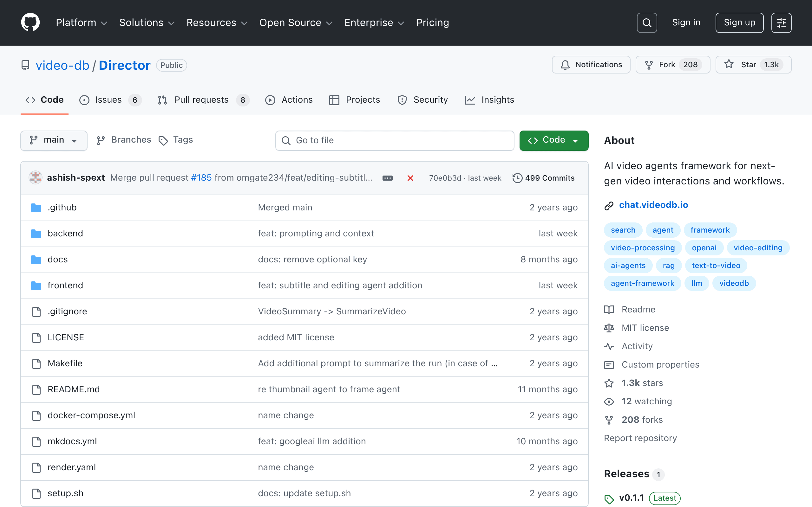The height and width of the screenshot is (507, 812).
Task: Enable repository Notifications bell
Action: click(591, 65)
